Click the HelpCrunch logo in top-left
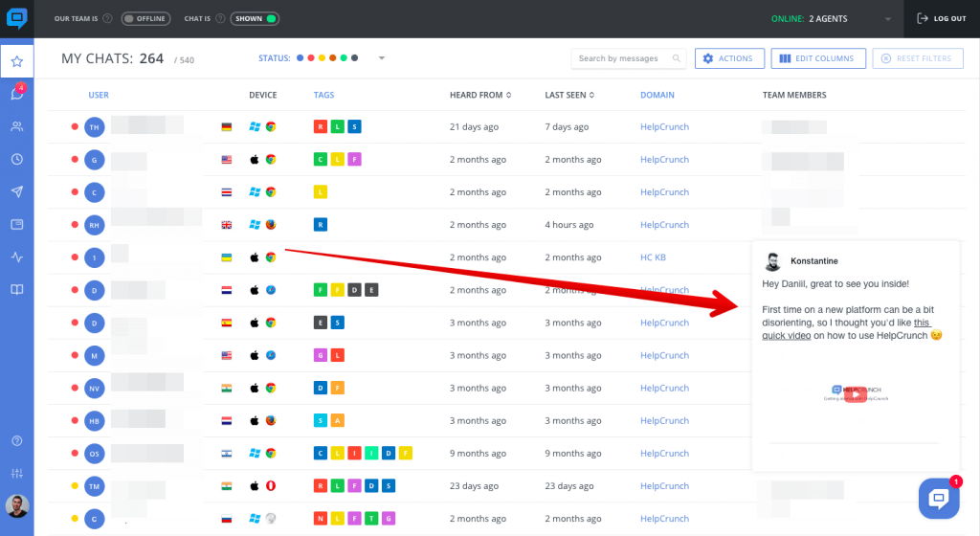 pyautogui.click(x=17, y=18)
